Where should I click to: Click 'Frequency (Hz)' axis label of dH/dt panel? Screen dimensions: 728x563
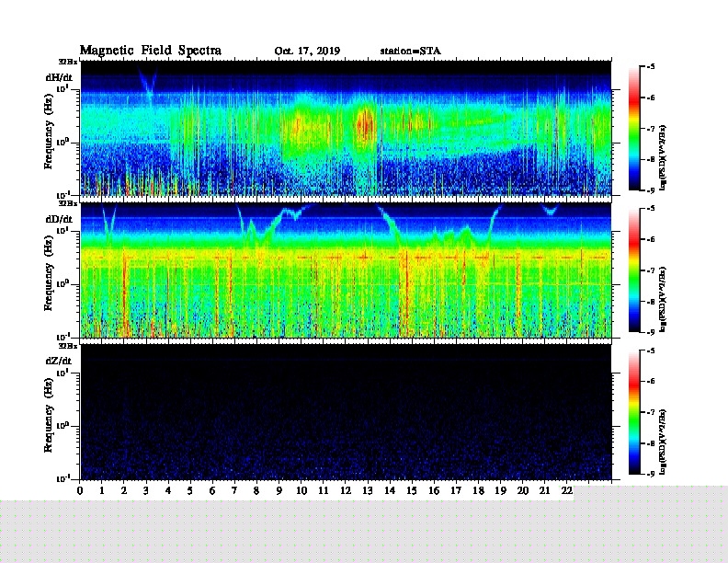point(49,132)
